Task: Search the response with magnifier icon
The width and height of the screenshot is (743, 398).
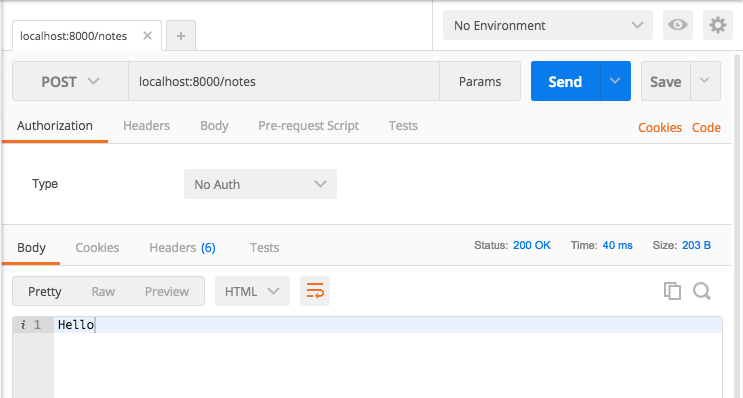Action: tap(702, 291)
